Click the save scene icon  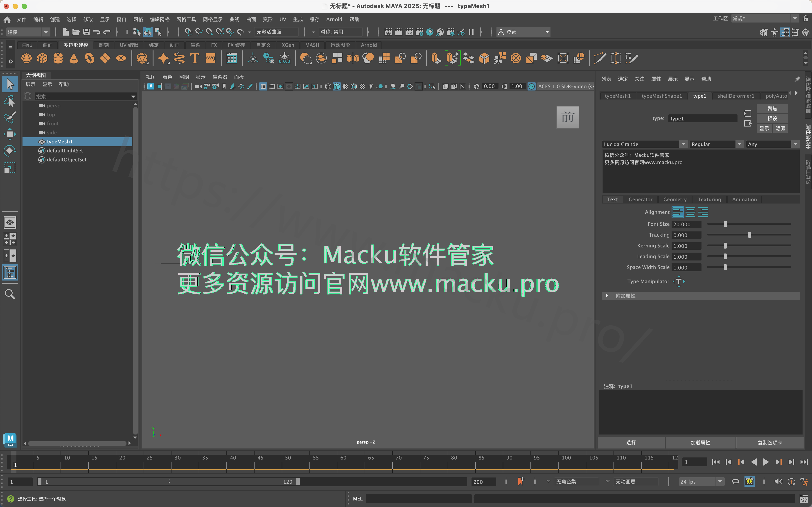click(x=86, y=32)
